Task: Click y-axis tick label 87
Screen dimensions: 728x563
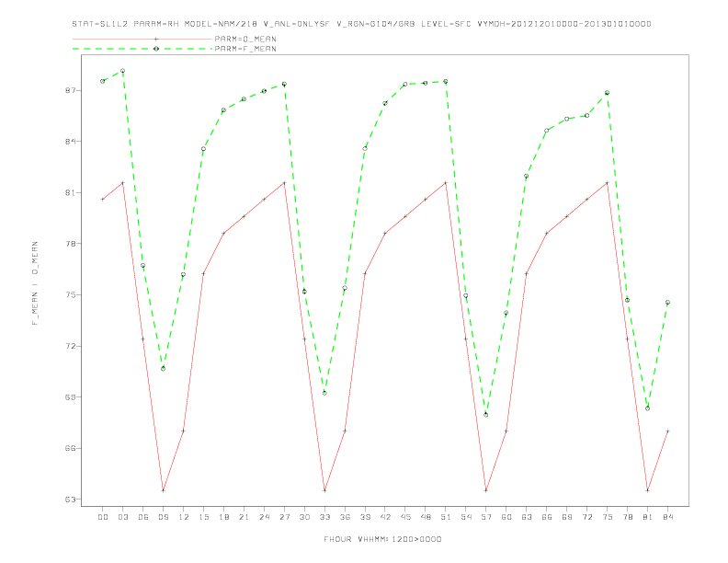Action: [71, 90]
